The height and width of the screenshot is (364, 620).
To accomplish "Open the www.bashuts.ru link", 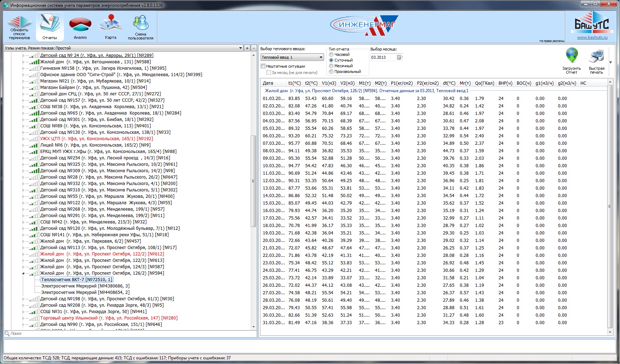I will [592, 37].
